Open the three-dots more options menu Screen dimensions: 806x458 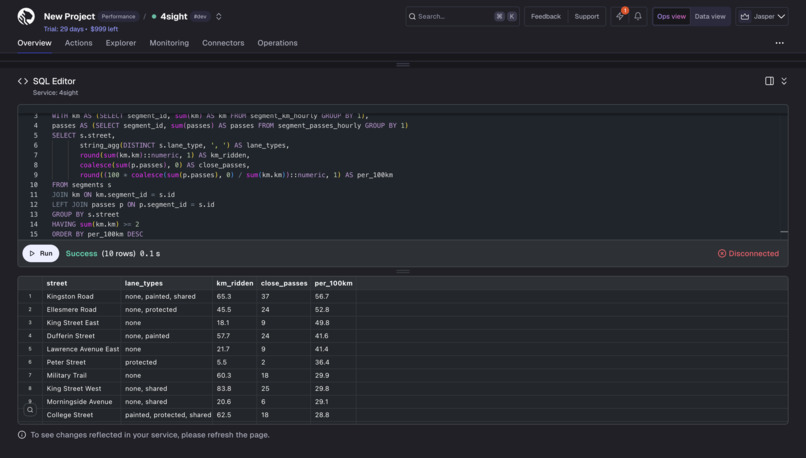tap(779, 43)
